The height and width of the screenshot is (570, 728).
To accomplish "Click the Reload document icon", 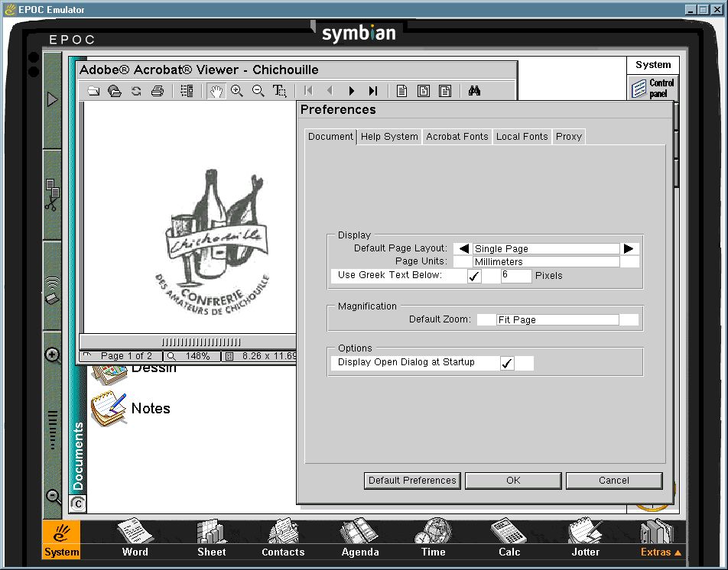I will 136,91.
